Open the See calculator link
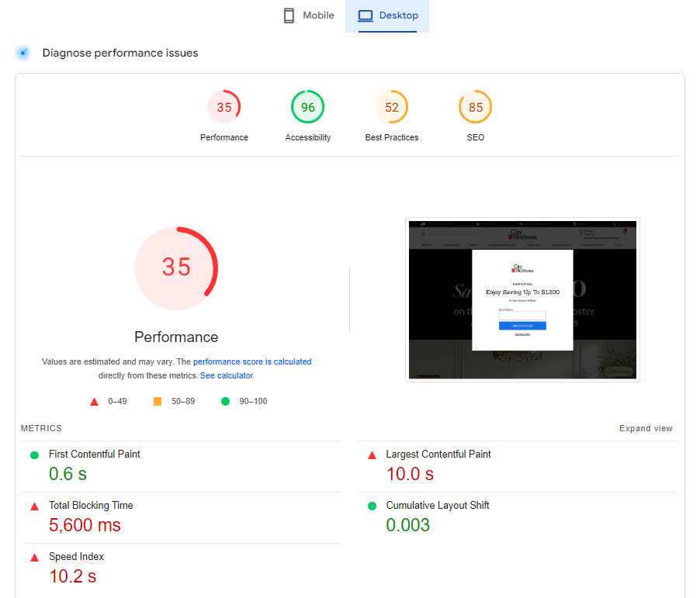This screenshot has width=700, height=598. click(226, 375)
